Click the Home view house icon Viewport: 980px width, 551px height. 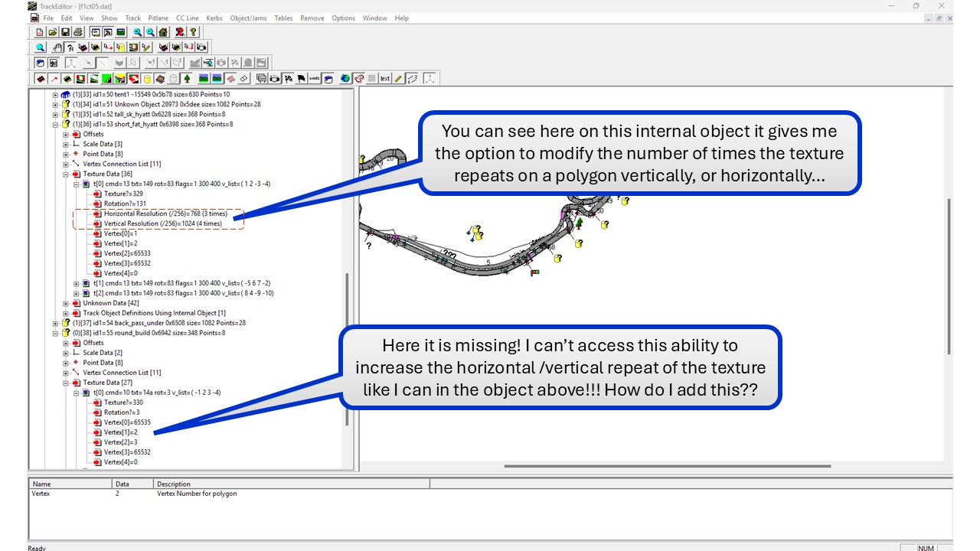click(163, 32)
